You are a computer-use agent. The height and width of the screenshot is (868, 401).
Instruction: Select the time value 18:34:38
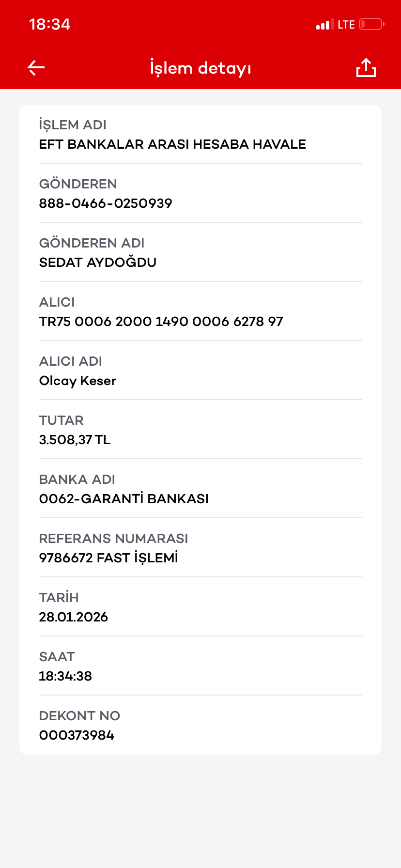(65, 676)
